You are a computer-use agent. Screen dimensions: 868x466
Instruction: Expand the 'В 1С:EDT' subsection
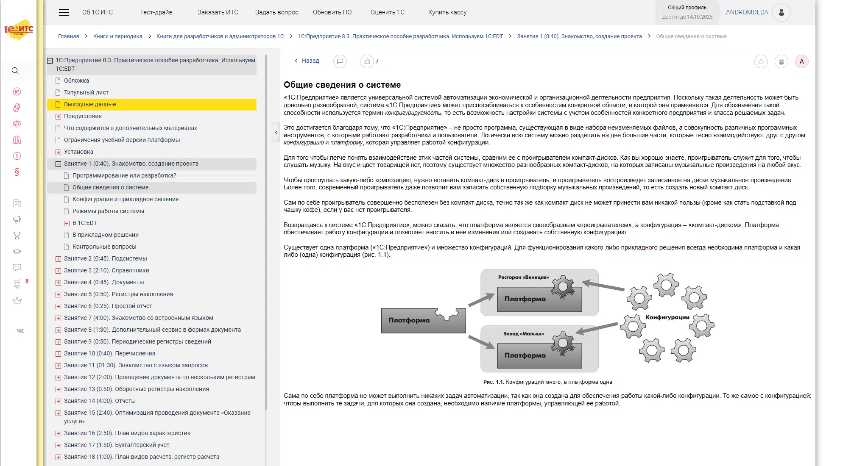pyautogui.click(x=67, y=223)
